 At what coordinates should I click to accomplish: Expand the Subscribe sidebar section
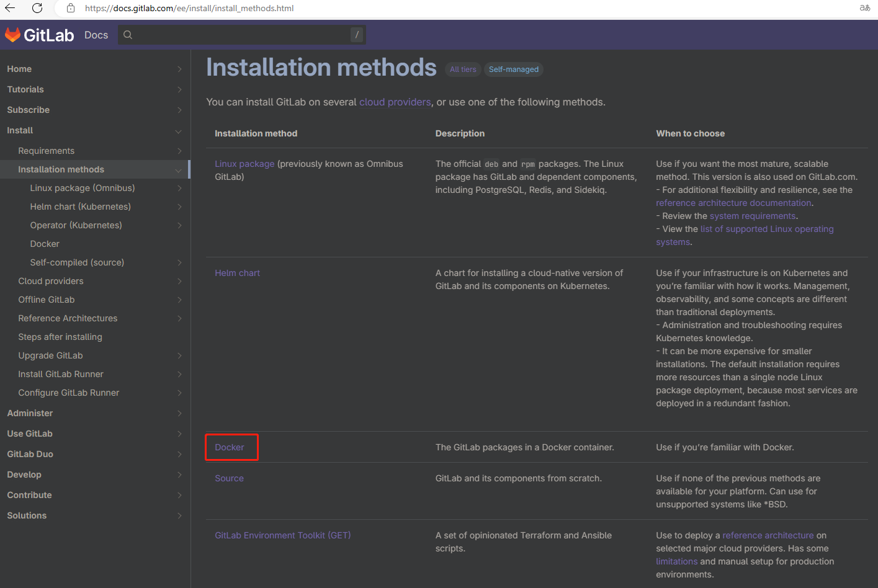point(179,110)
